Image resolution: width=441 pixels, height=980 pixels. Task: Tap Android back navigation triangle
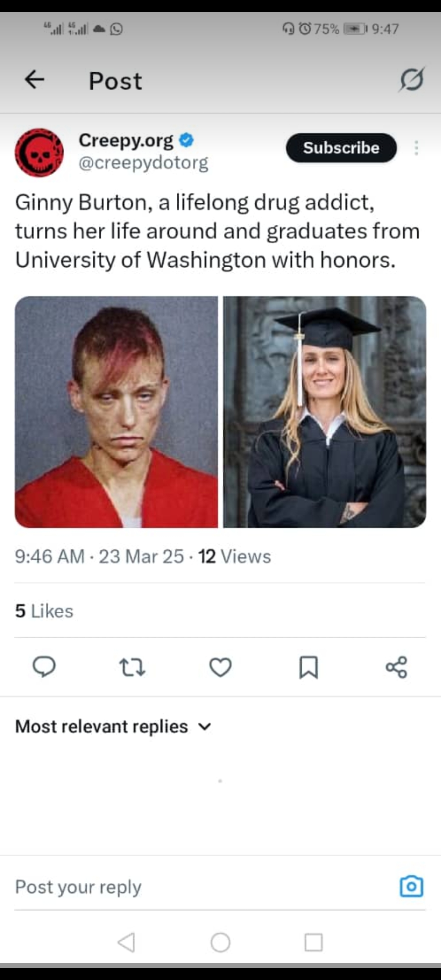coord(126,942)
